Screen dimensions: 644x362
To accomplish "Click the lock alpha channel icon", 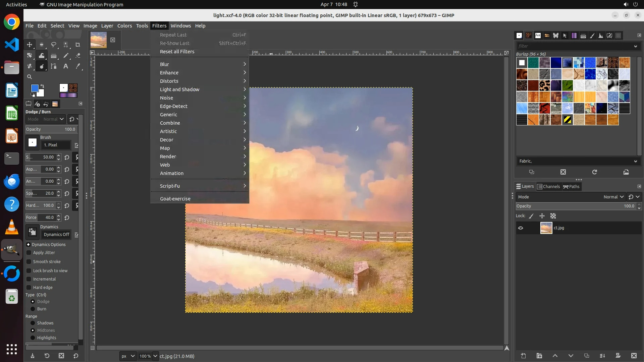I will click(x=553, y=216).
